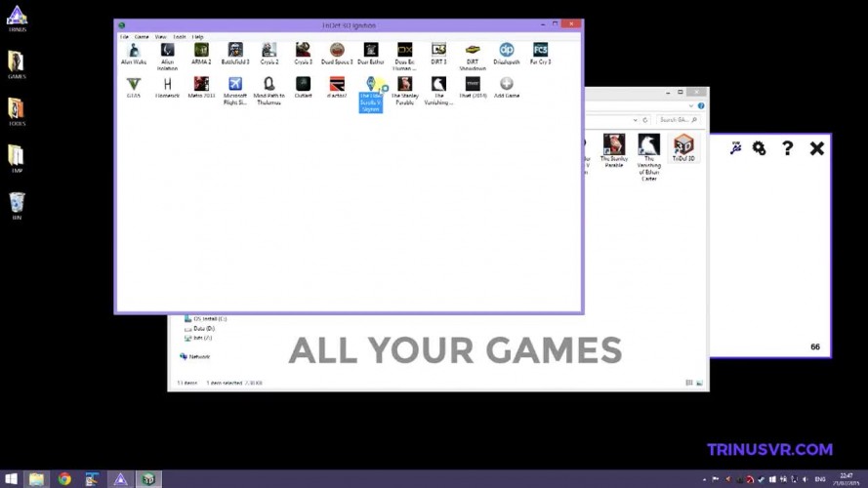Expand the Explorer address bar dropdown

[x=635, y=119]
